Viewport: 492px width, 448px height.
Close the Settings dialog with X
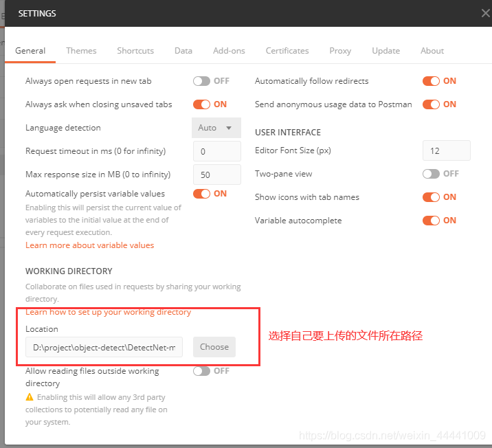pyautogui.click(x=485, y=13)
